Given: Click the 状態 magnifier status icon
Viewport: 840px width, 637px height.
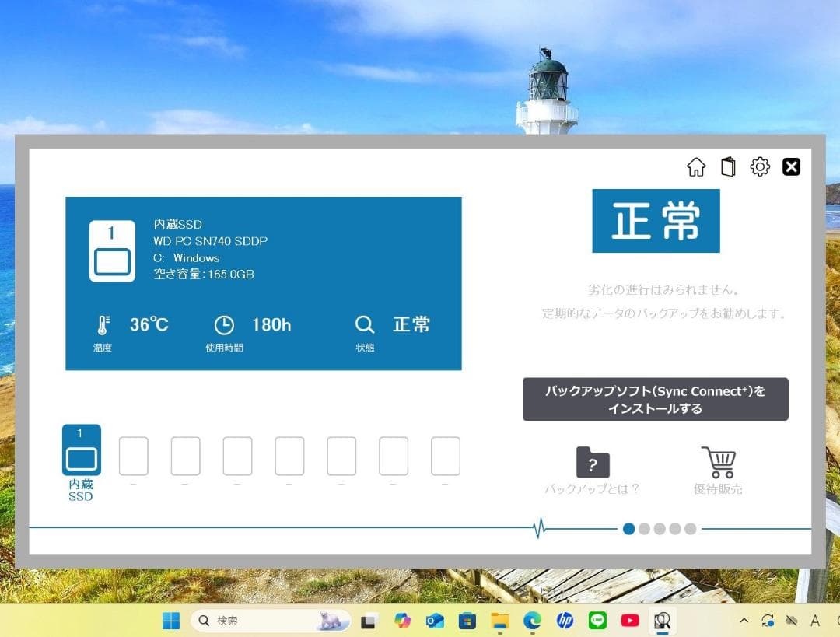Looking at the screenshot, I should (x=364, y=324).
